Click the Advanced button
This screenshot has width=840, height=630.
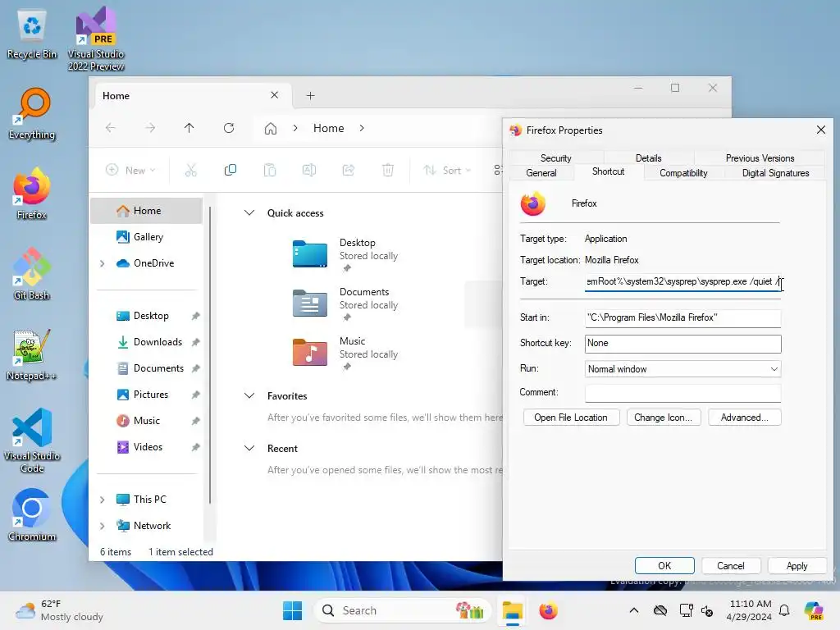[x=744, y=418]
